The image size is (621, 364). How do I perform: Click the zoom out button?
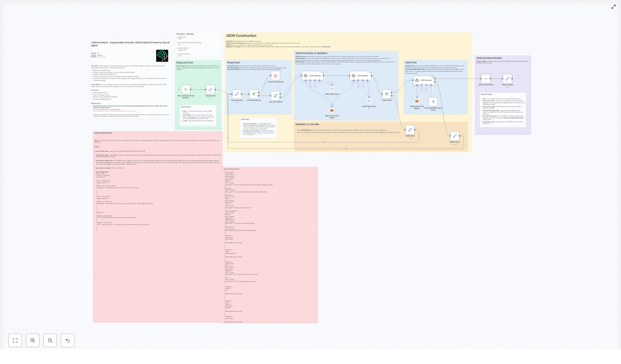[50, 340]
